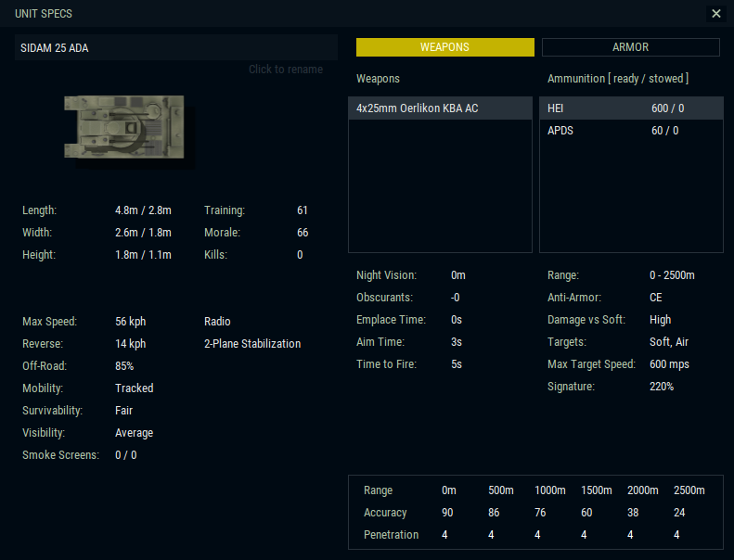The width and height of the screenshot is (734, 560).
Task: Click the Morale value 66
Action: pos(303,233)
